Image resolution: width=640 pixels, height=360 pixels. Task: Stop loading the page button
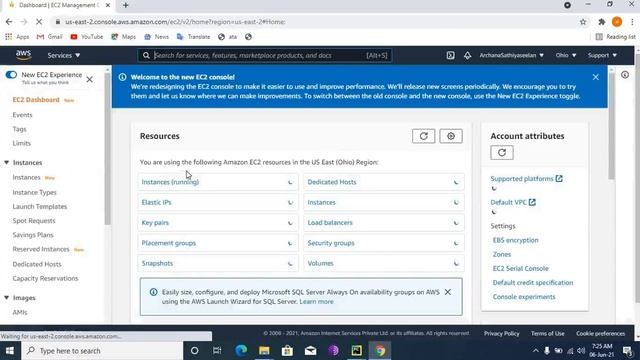point(39,22)
